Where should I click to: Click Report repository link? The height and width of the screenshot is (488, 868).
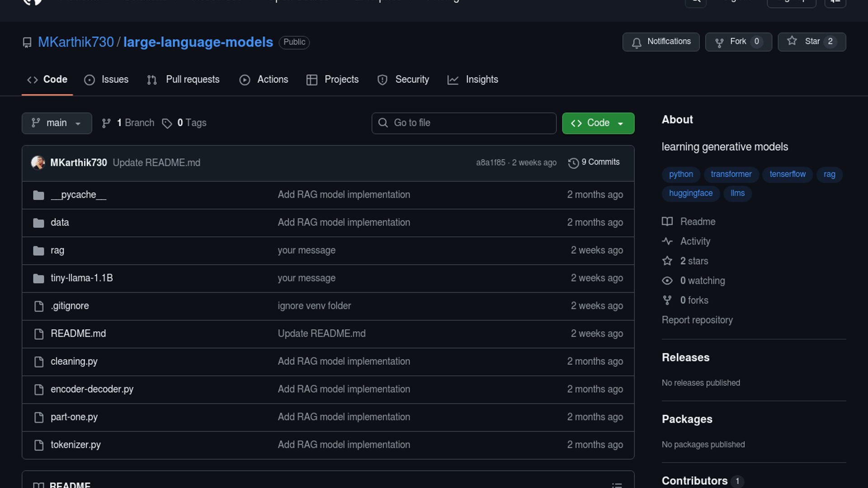point(697,320)
